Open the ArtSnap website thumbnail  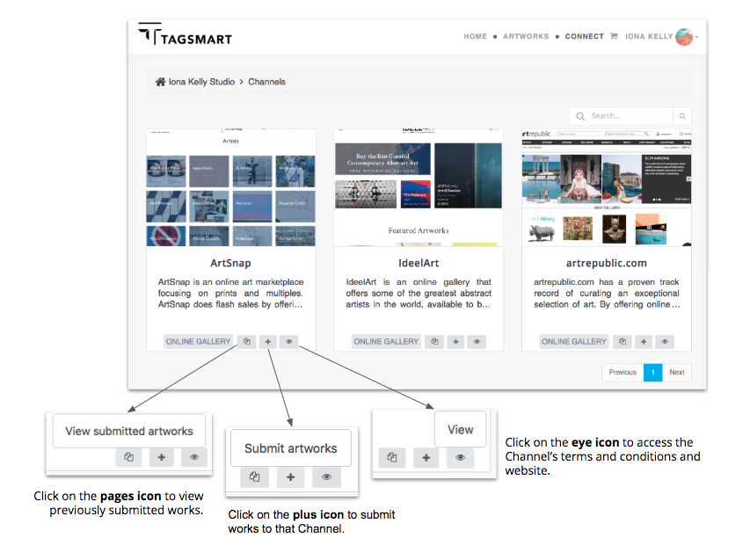point(230,187)
